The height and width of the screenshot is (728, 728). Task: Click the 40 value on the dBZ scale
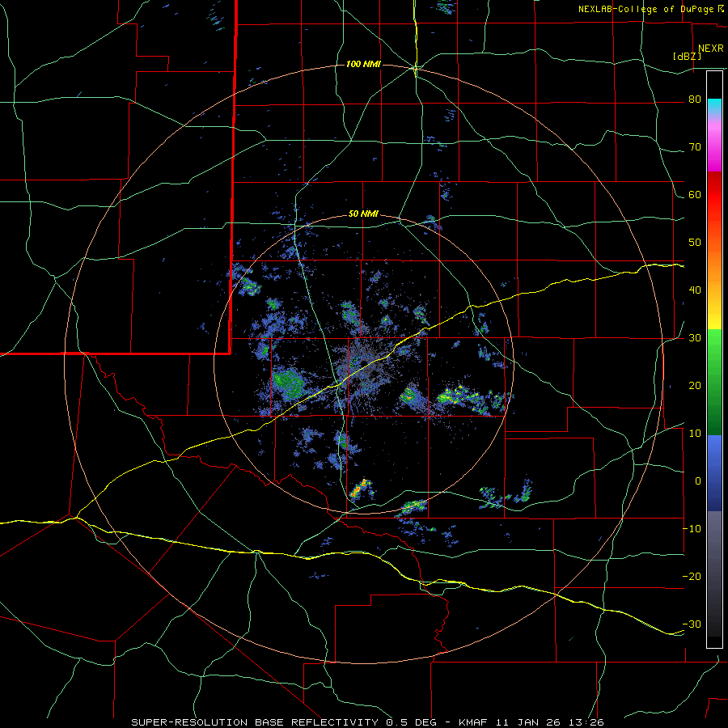coord(695,290)
